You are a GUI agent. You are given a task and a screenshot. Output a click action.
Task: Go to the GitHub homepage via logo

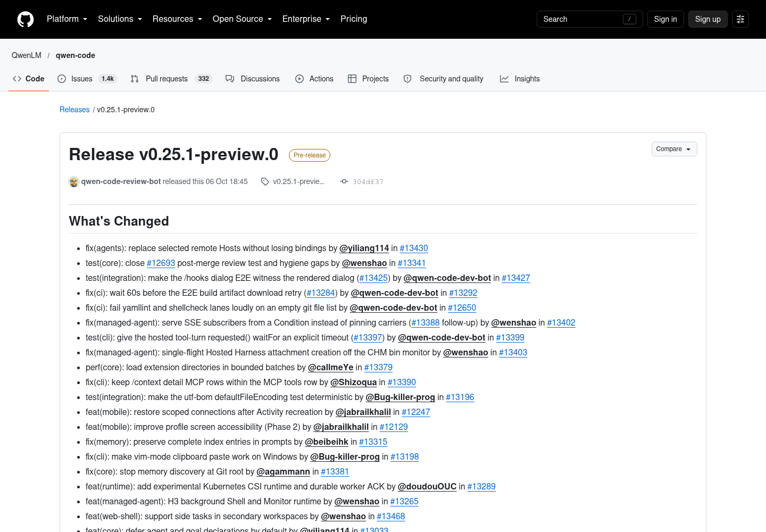pyautogui.click(x=26, y=19)
